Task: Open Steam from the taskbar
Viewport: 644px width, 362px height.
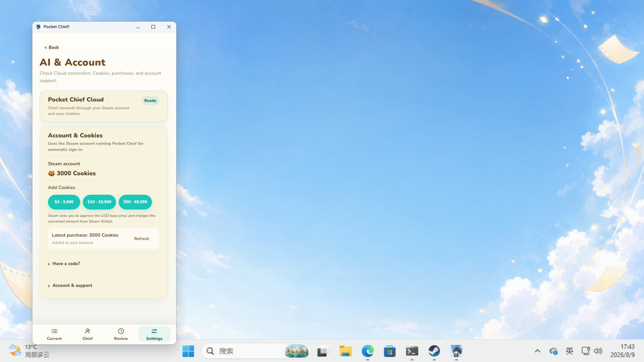Action: click(x=434, y=351)
